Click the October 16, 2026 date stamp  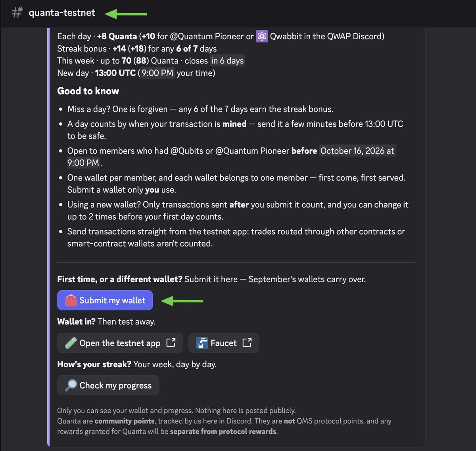pyautogui.click(x=357, y=151)
